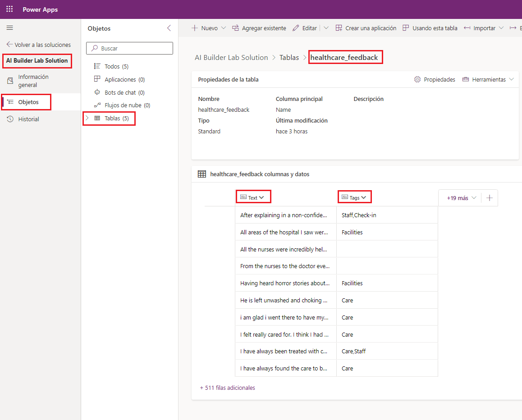Click the 'Care,Staff' tags cell
This screenshot has width=522, height=420.
tap(387, 351)
